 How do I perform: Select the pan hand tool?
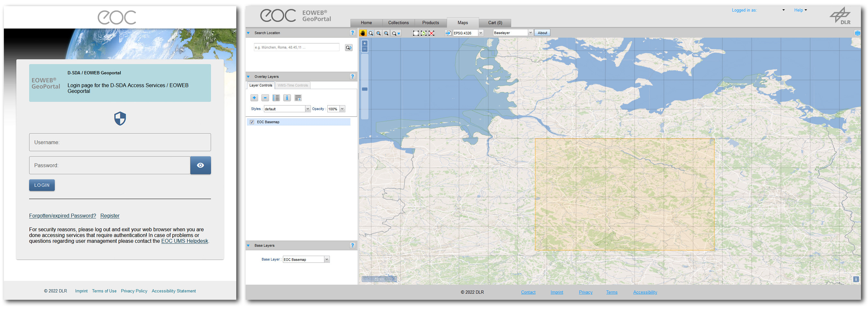(363, 33)
